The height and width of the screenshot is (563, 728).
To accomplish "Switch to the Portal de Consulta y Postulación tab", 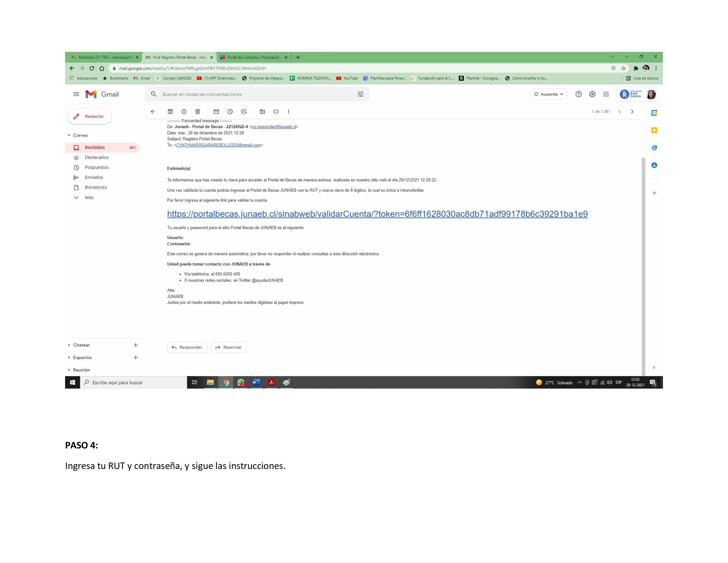I will click(253, 57).
